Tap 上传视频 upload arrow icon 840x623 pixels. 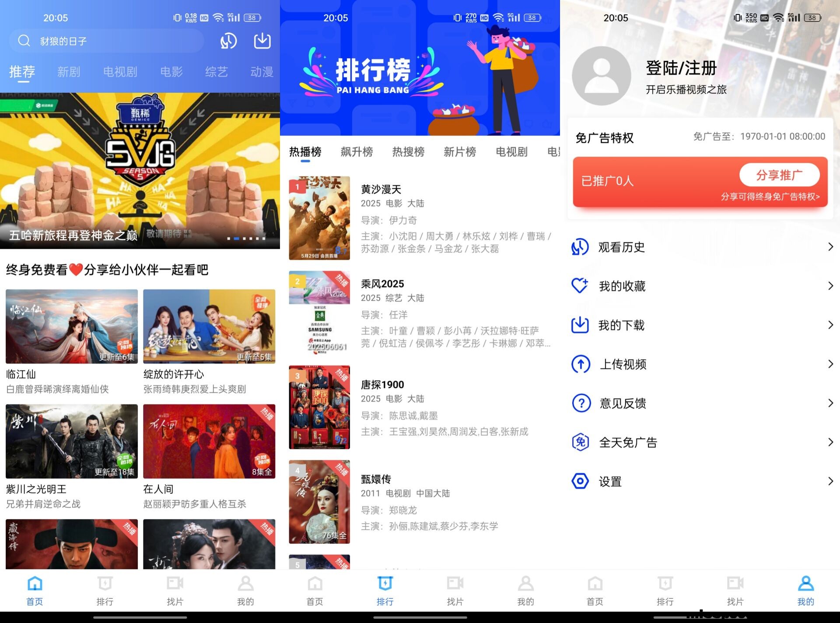click(580, 364)
